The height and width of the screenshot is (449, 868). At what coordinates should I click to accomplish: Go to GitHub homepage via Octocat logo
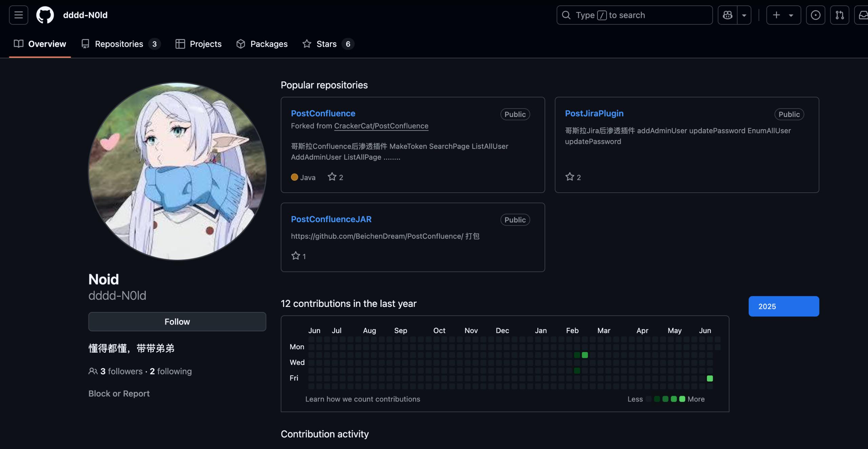point(45,15)
